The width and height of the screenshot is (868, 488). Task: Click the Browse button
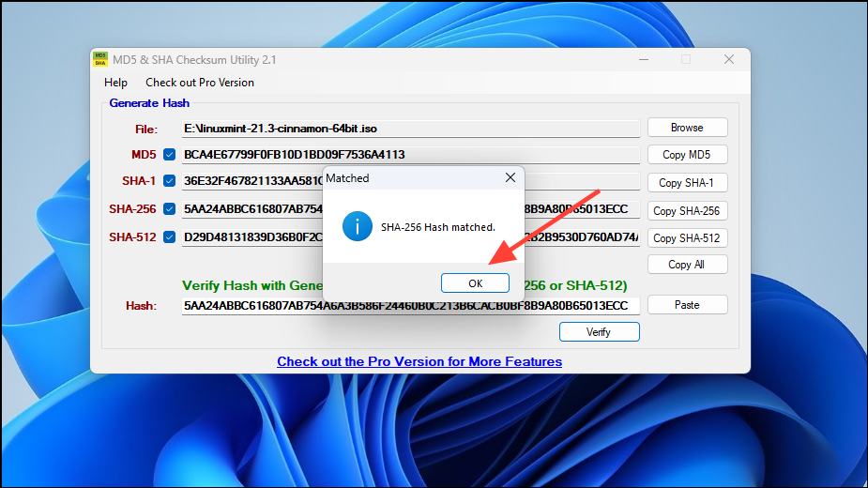coord(688,128)
